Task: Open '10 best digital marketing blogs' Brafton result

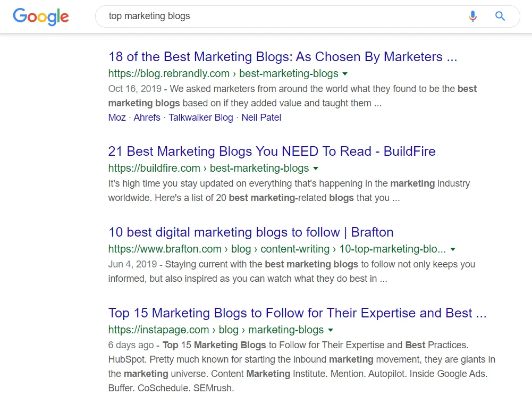Action: (251, 232)
